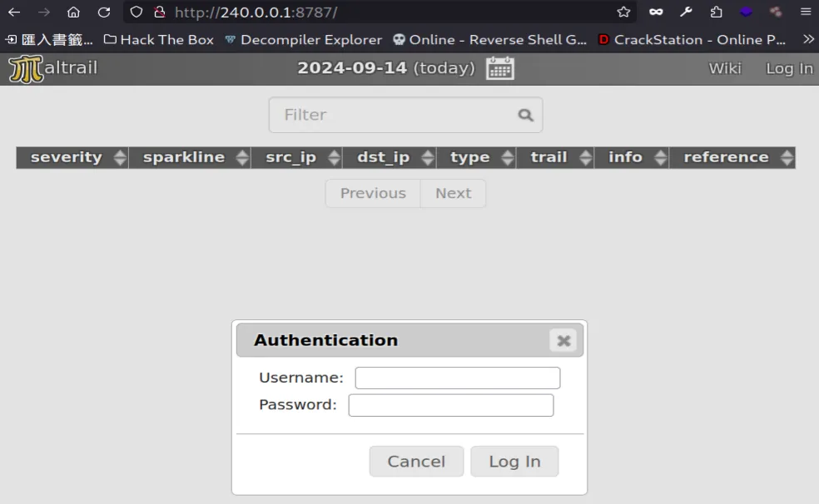Open the browser hamburger menu
The width and height of the screenshot is (819, 504).
tap(805, 12)
